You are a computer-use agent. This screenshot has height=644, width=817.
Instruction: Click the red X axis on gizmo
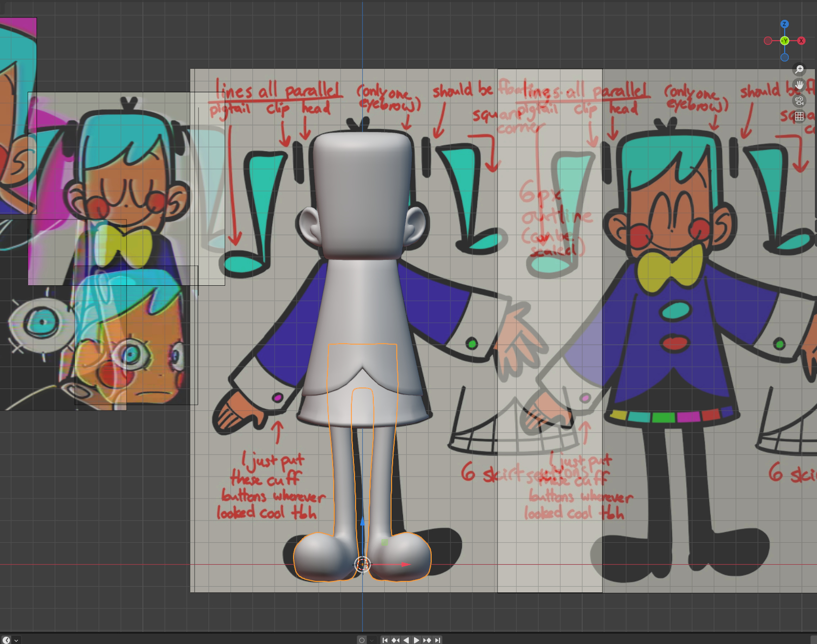(x=801, y=41)
